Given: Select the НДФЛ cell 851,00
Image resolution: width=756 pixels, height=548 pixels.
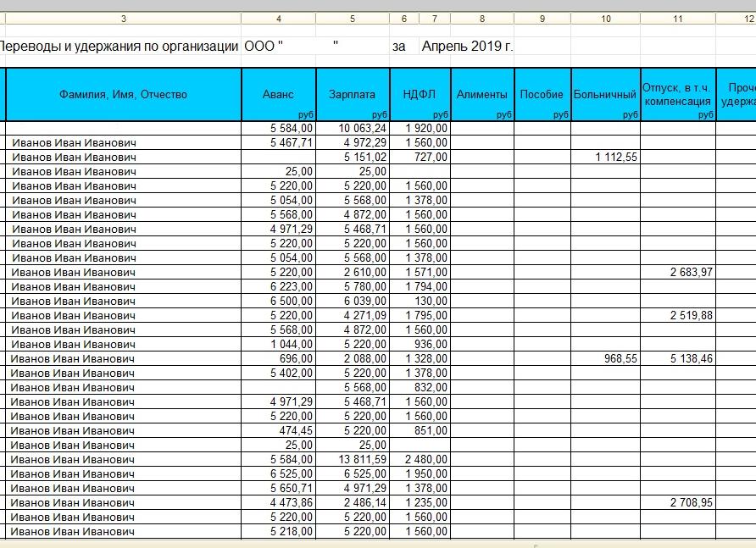Looking at the screenshot, I should click(420, 431).
